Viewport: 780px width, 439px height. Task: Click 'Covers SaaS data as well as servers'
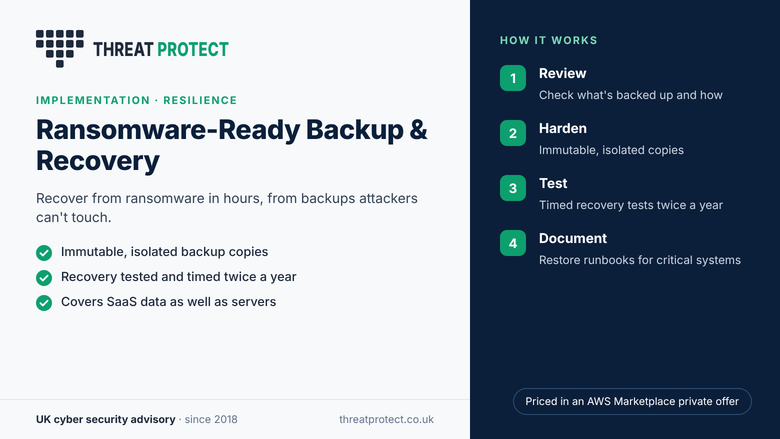coord(168,302)
